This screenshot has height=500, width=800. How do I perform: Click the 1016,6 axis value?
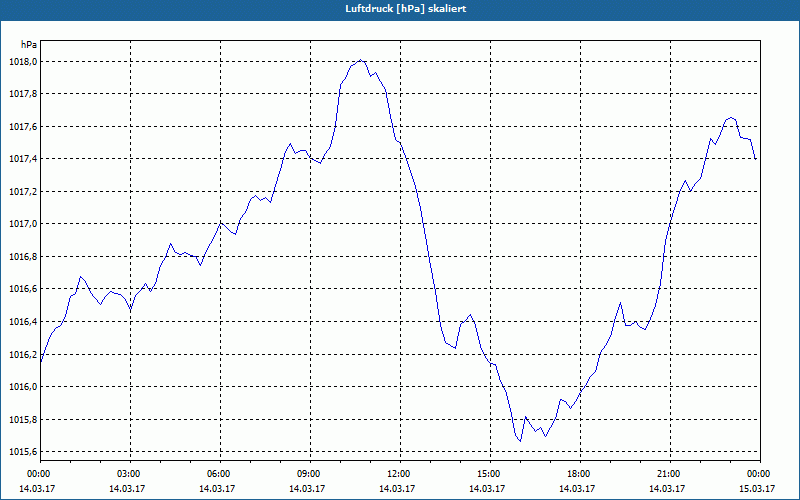click(x=23, y=289)
